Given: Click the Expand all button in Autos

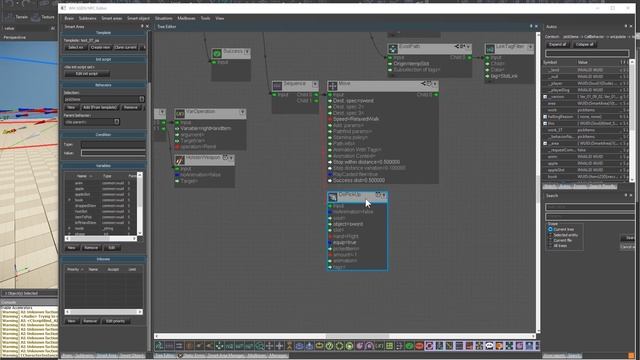Looking at the screenshot, I should click(x=558, y=44).
